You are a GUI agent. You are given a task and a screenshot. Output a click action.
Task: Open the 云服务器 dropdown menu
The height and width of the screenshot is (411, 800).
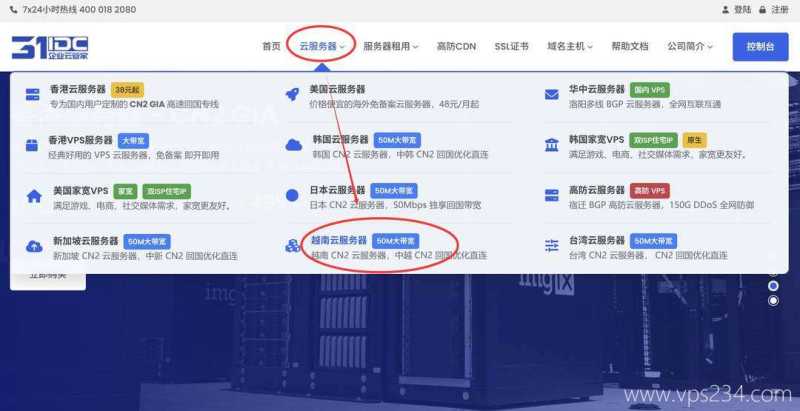pos(322,46)
